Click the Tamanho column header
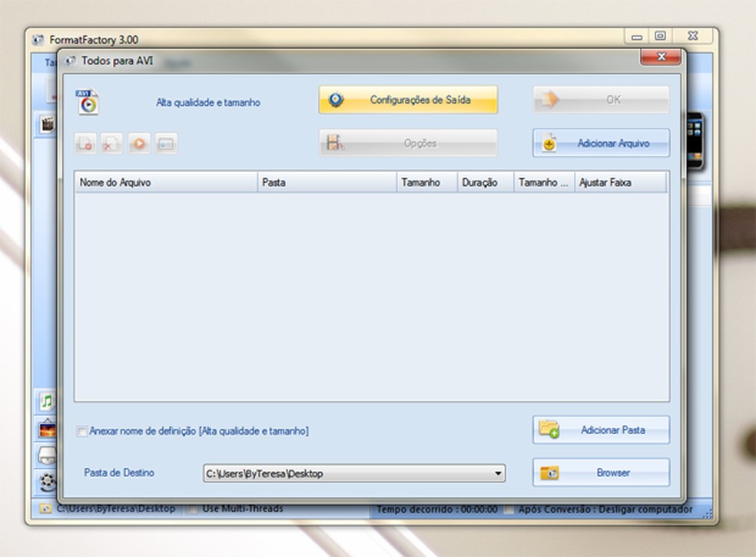The width and height of the screenshot is (756, 557). 425,182
